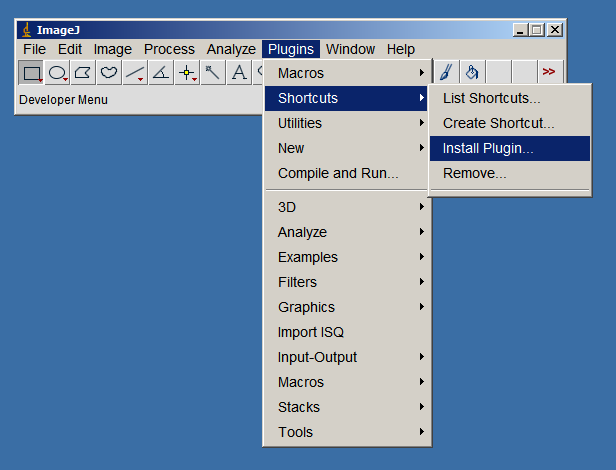This screenshot has height=470, width=616.
Task: Expand the lower Macros plugins submenu
Action: click(x=347, y=382)
